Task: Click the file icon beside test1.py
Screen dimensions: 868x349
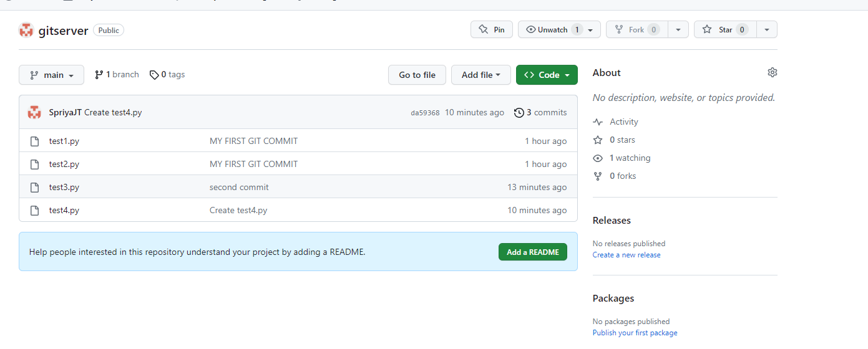Action: pos(35,141)
